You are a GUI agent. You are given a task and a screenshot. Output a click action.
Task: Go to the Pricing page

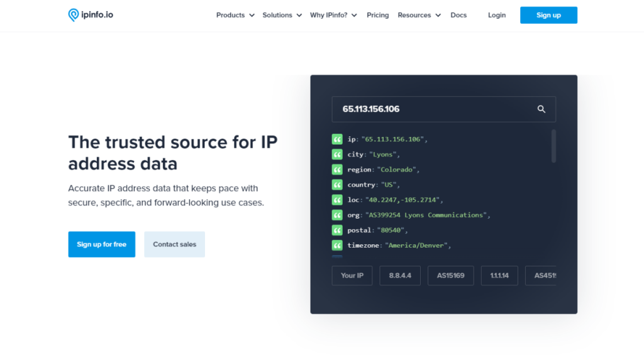coord(377,15)
